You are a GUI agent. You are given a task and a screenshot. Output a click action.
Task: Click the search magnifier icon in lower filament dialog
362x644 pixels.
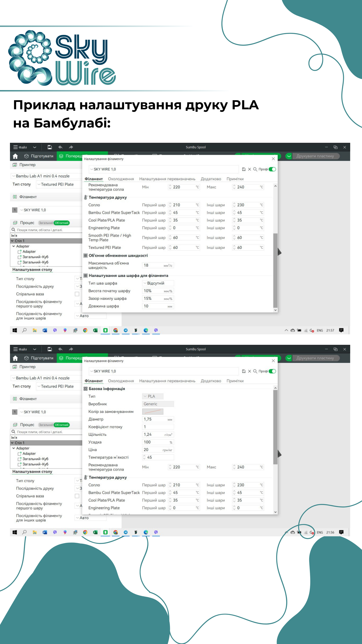point(255,371)
